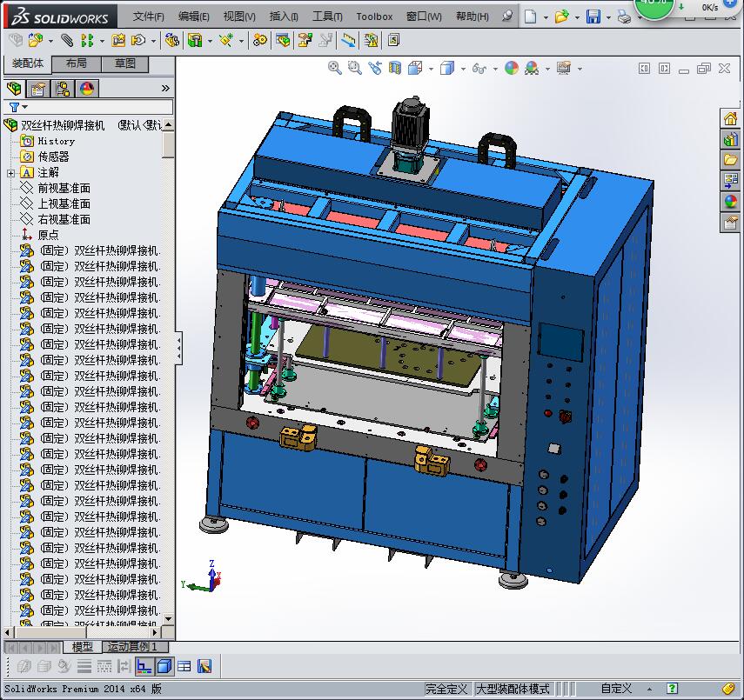The height and width of the screenshot is (700, 744).
Task: Switch to the 运动算例1 tab
Action: click(x=134, y=646)
